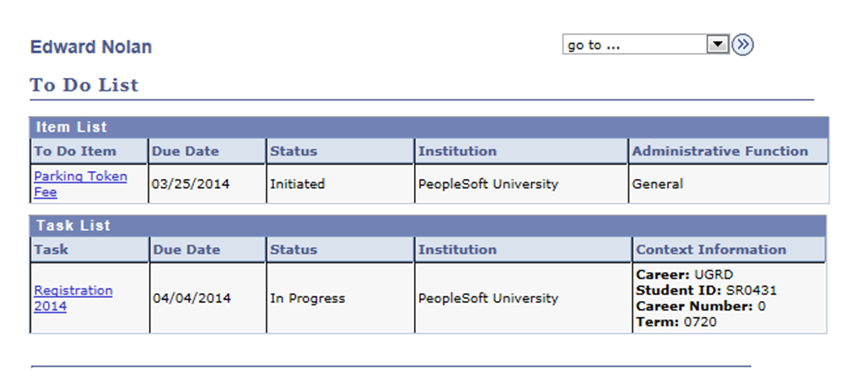Click the Task List section title bar
Screen dimensions: 858x391
point(428,226)
